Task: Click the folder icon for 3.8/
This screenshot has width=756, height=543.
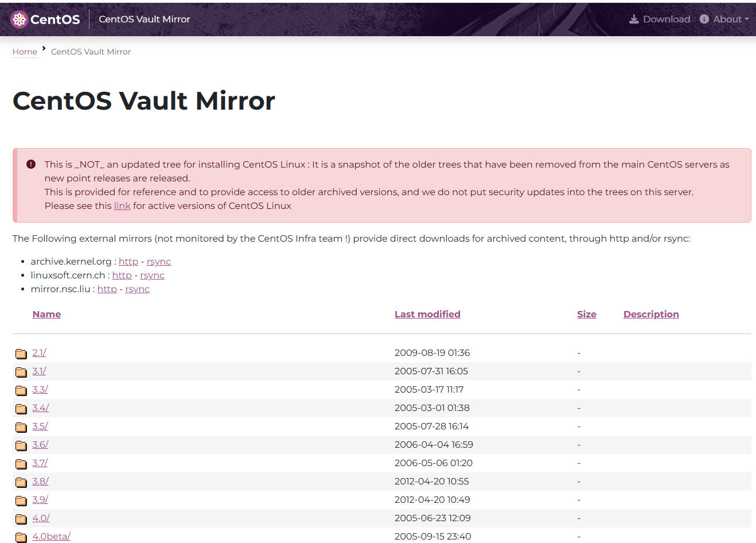Action: (x=21, y=482)
